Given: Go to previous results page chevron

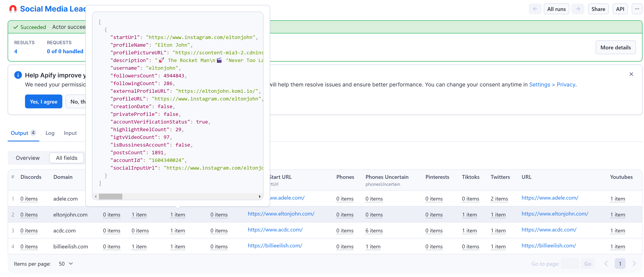Looking at the screenshot, I should 606,264.
